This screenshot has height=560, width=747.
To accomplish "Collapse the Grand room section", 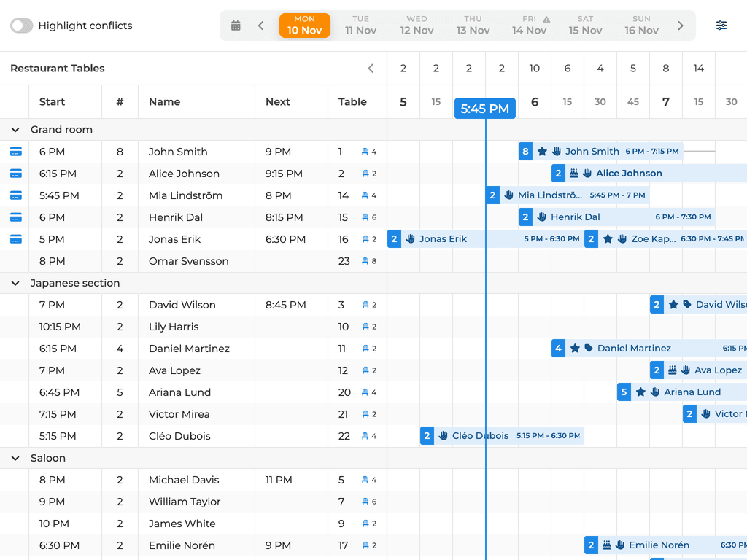I will tap(16, 129).
